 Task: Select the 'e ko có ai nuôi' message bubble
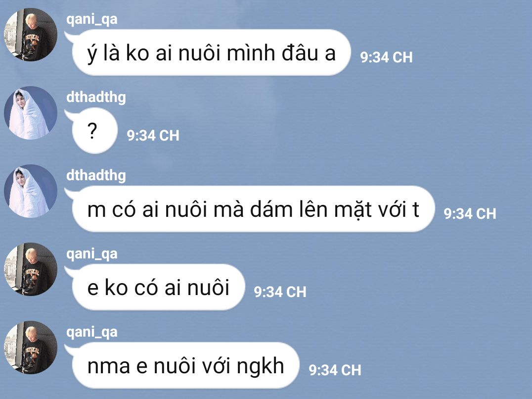pyautogui.click(x=158, y=287)
